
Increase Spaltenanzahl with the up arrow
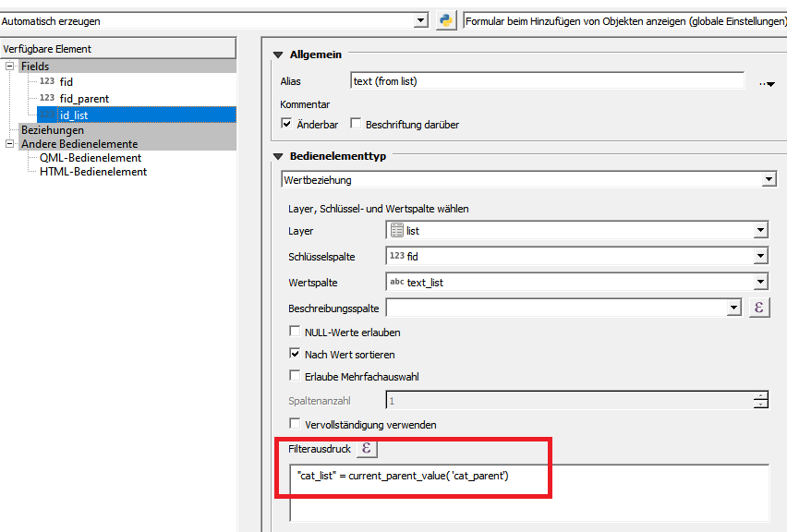(x=760, y=396)
